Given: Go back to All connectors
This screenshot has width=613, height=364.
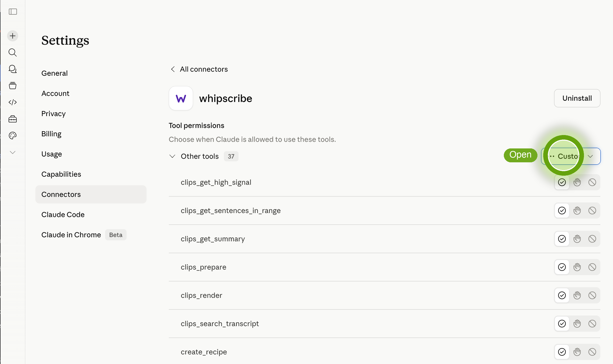Looking at the screenshot, I should coord(199,69).
